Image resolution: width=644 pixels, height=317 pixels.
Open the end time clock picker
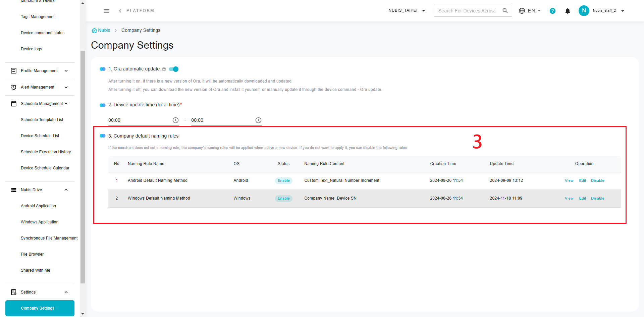coord(258,120)
